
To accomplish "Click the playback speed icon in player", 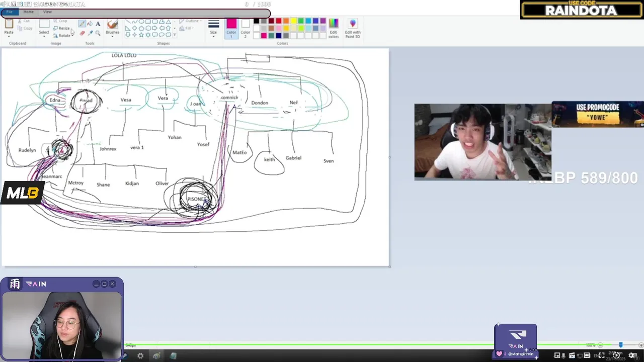I will [x=616, y=355].
